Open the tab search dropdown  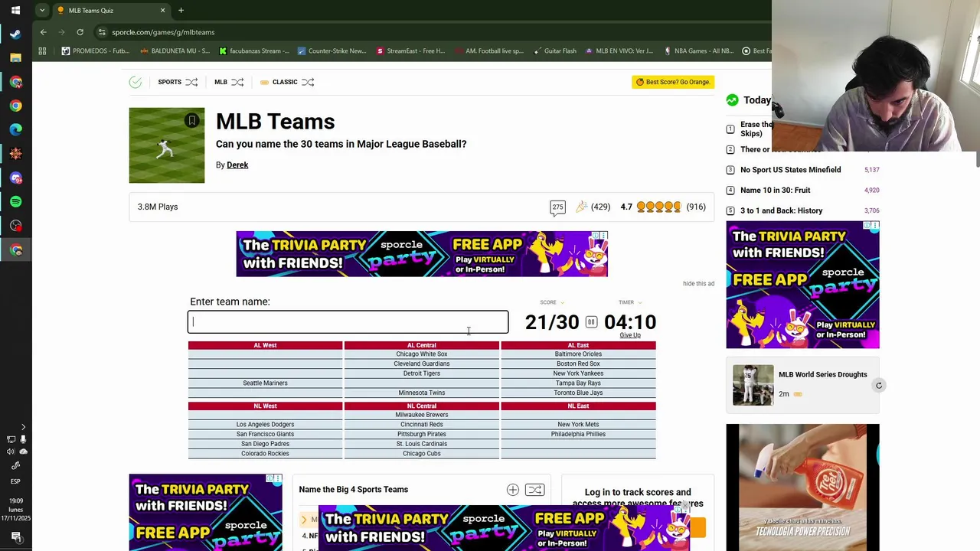point(42,11)
